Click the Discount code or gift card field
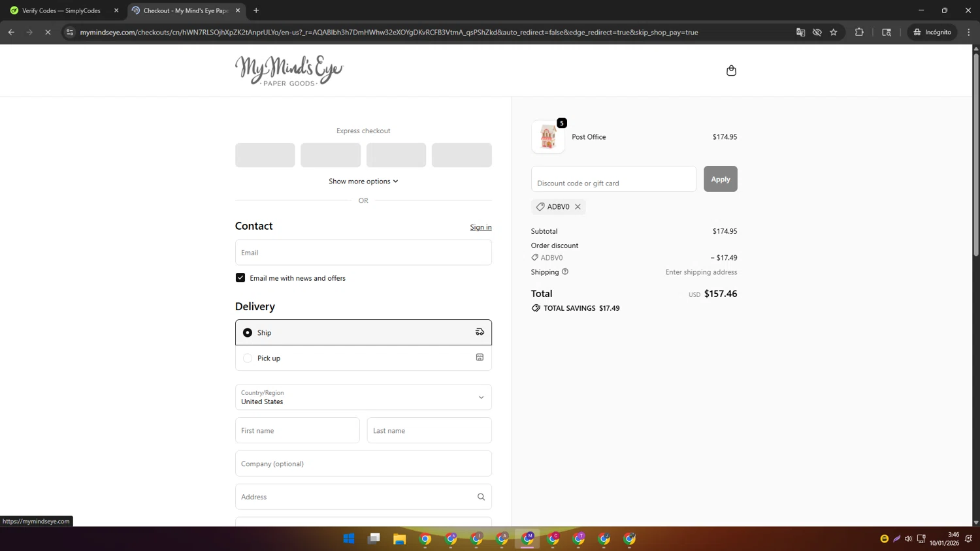 (x=613, y=179)
